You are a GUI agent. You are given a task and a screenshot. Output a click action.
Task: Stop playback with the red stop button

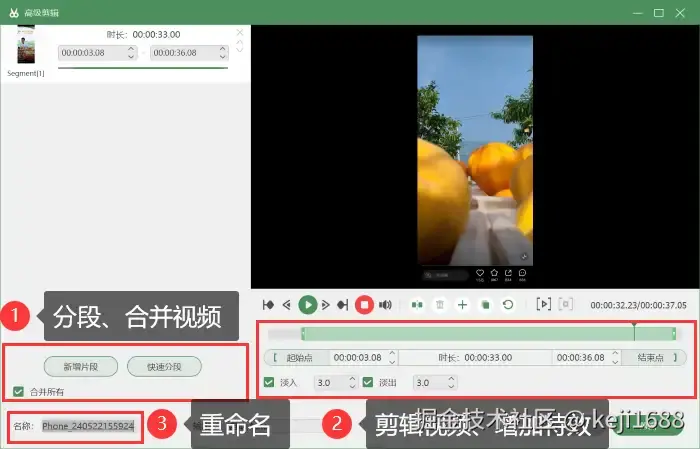click(364, 305)
